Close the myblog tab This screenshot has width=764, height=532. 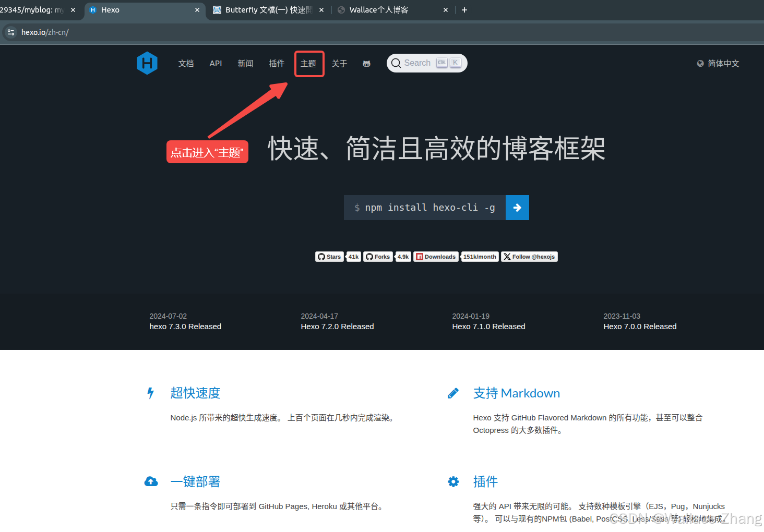pyautogui.click(x=73, y=10)
